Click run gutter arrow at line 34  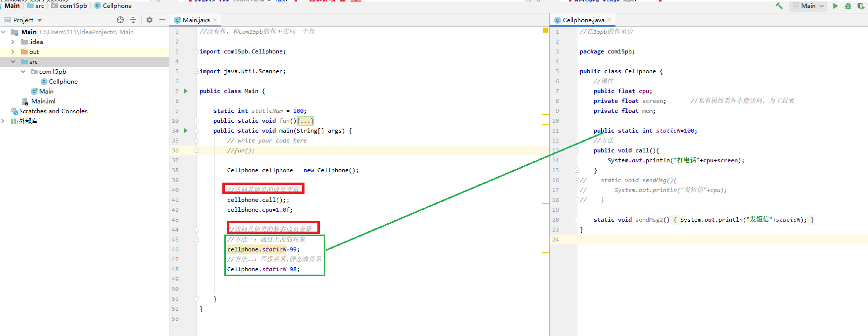tap(186, 131)
